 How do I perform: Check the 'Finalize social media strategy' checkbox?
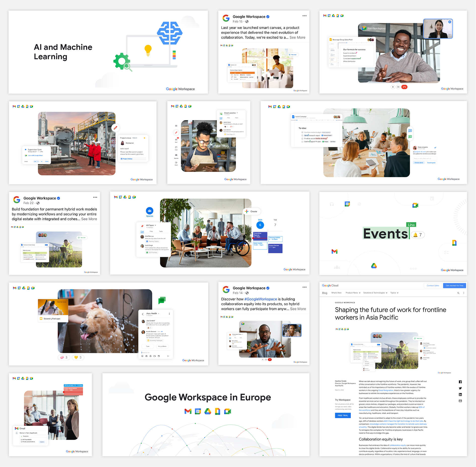point(302,138)
